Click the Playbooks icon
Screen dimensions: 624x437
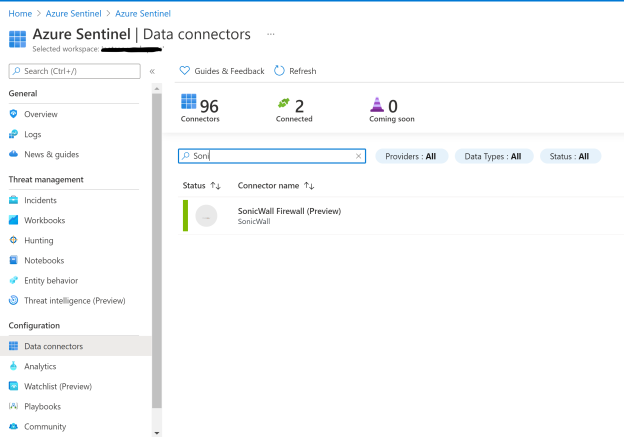point(14,406)
